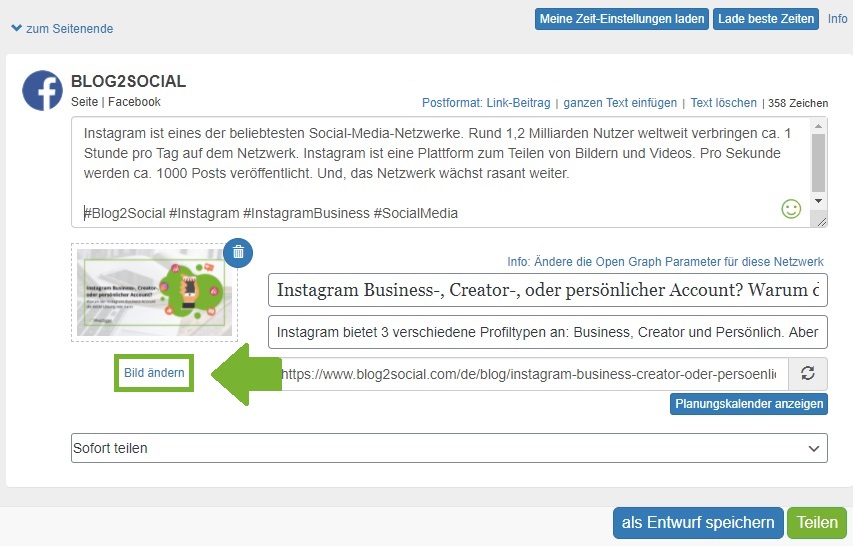Load my saved time settings
This screenshot has width=853, height=546.
[622, 19]
